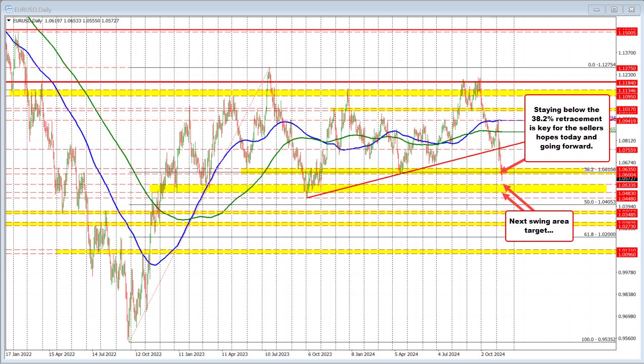644x364 pixels.
Task: Click the 1.08120 value on price axis
Action: 626,141
